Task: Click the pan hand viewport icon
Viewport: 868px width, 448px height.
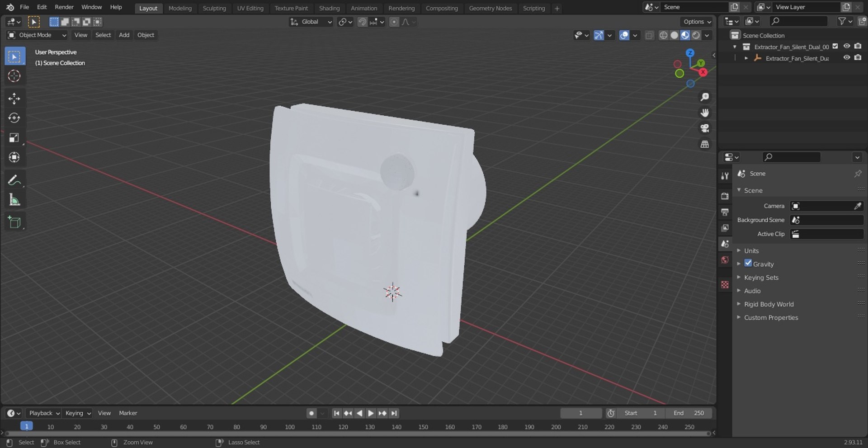Action: (x=704, y=113)
